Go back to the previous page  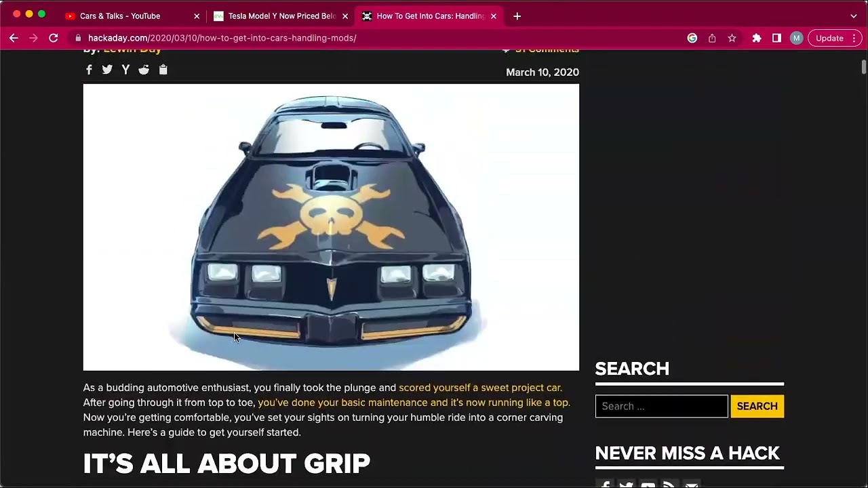pyautogui.click(x=14, y=38)
